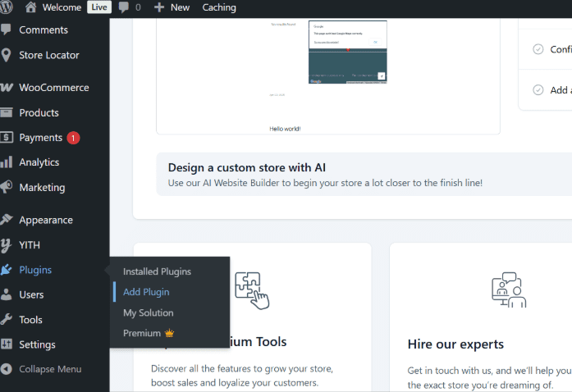The width and height of the screenshot is (572, 392).
Task: Click the Store Locator map pin icon
Action: pyautogui.click(x=6, y=55)
